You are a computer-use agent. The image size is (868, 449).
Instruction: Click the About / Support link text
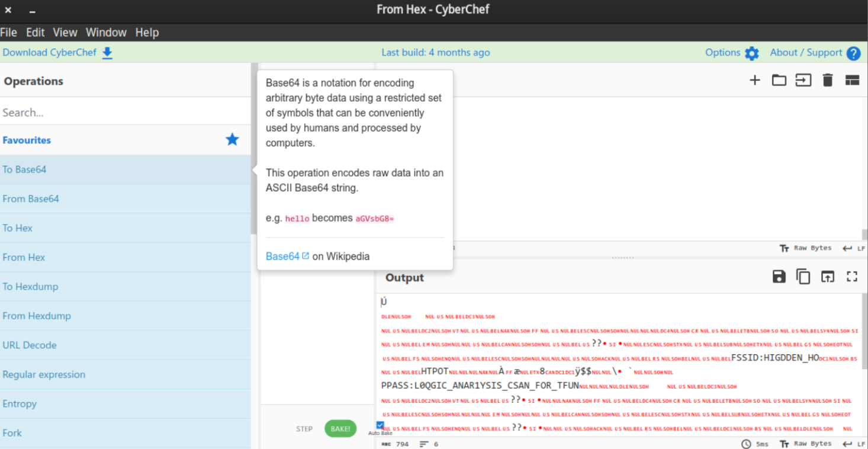point(806,52)
